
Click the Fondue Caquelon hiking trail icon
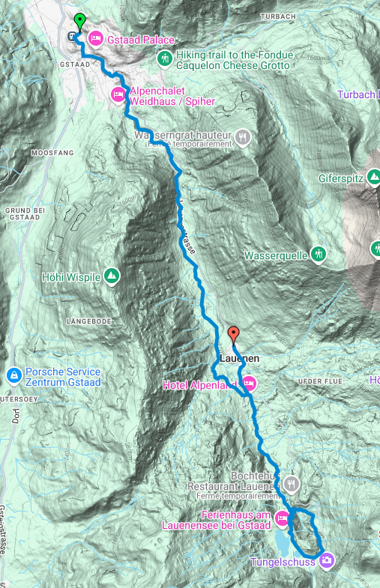coord(164,59)
